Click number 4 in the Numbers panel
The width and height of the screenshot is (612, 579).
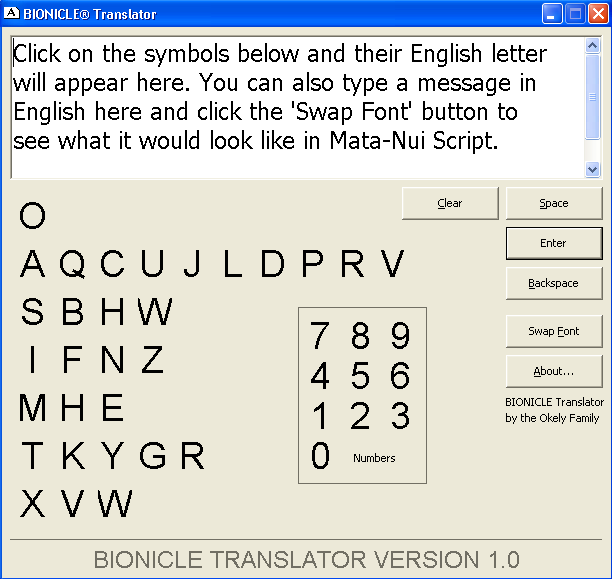coord(320,376)
